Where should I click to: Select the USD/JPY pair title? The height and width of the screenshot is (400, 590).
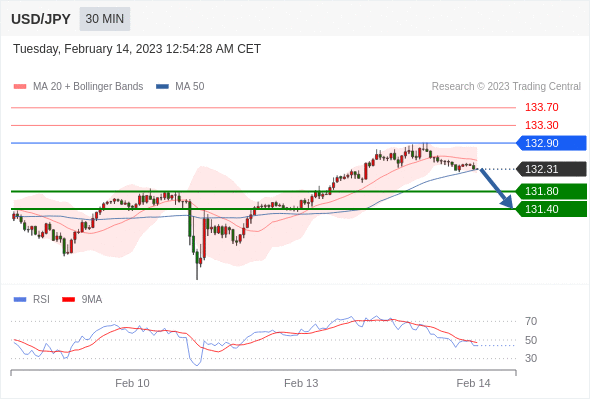coord(41,19)
